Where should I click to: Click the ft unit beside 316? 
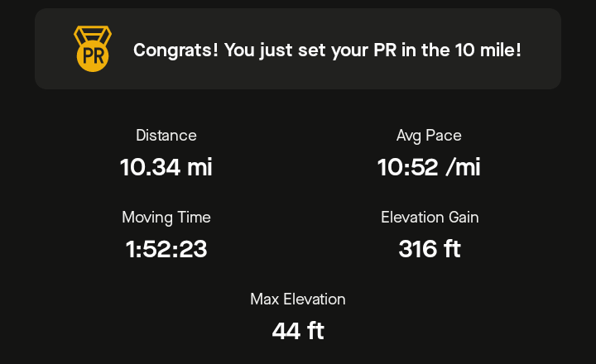pyautogui.click(x=452, y=249)
